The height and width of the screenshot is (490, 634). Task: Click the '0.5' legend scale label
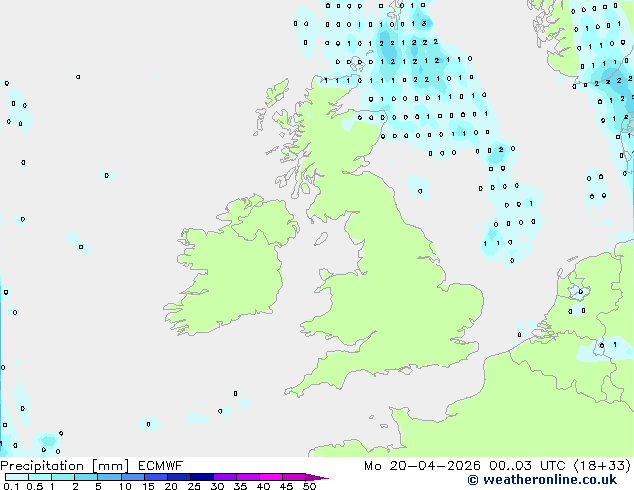tap(35, 486)
